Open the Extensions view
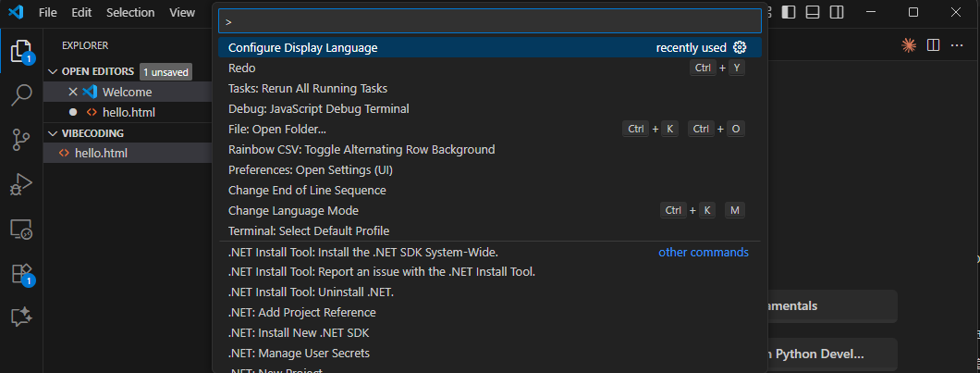Viewport: 980px width, 373px height. coord(21,274)
